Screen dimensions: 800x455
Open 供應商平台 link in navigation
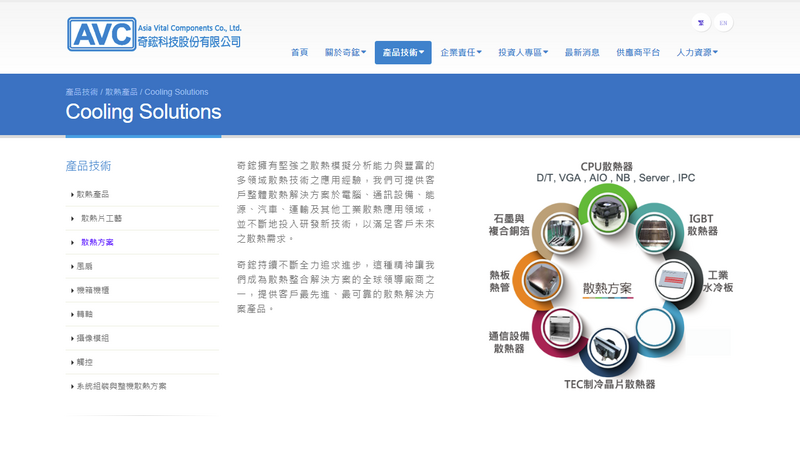pyautogui.click(x=638, y=53)
